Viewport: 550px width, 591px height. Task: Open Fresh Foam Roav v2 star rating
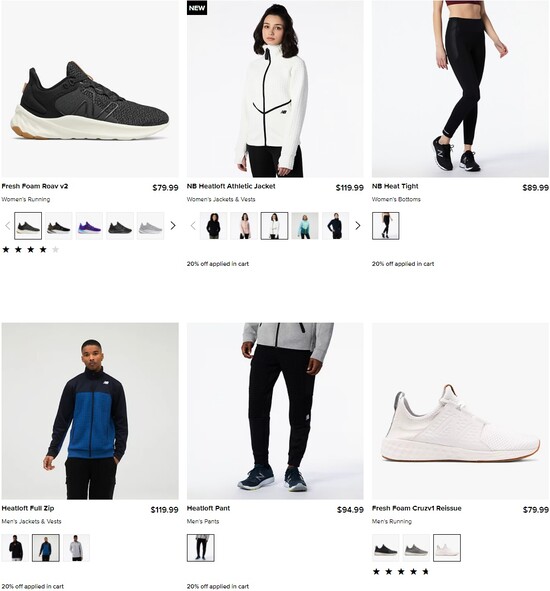pyautogui.click(x=31, y=250)
